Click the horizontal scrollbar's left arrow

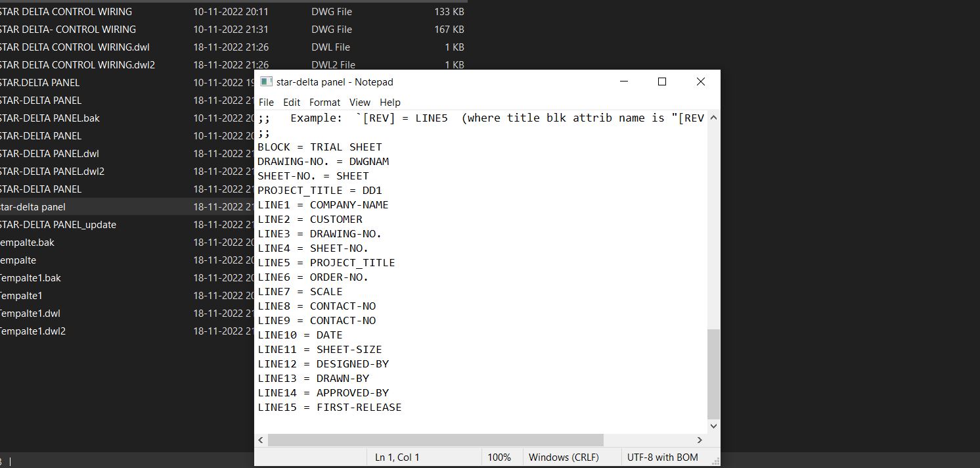260,440
